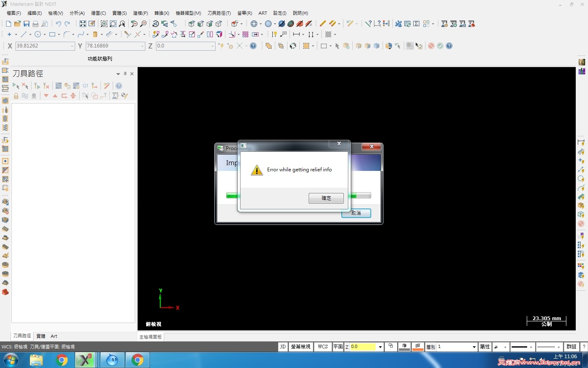
Task: Click the G1 post icon in toolpath panel
Action: (x=85, y=86)
